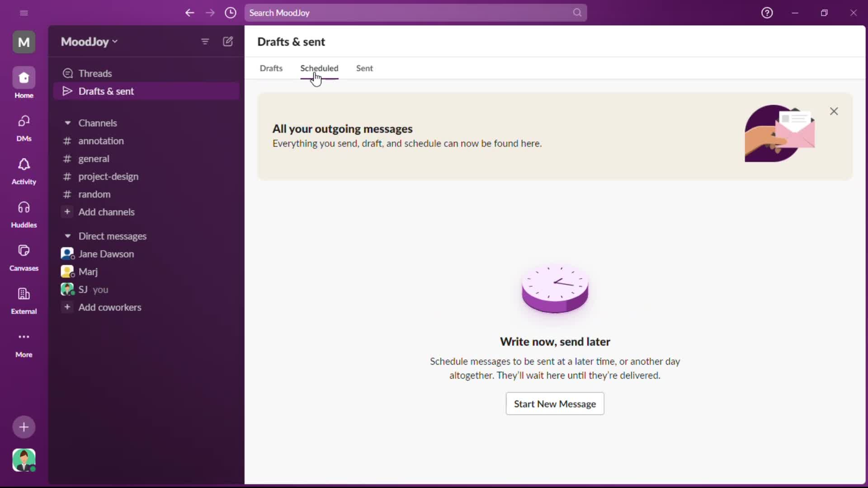Click the Search MoodJoy input field

pyautogui.click(x=416, y=13)
